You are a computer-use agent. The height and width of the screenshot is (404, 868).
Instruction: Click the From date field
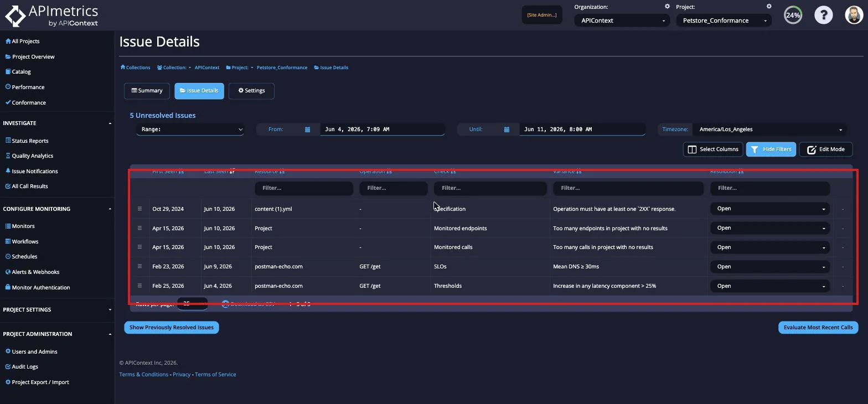382,129
